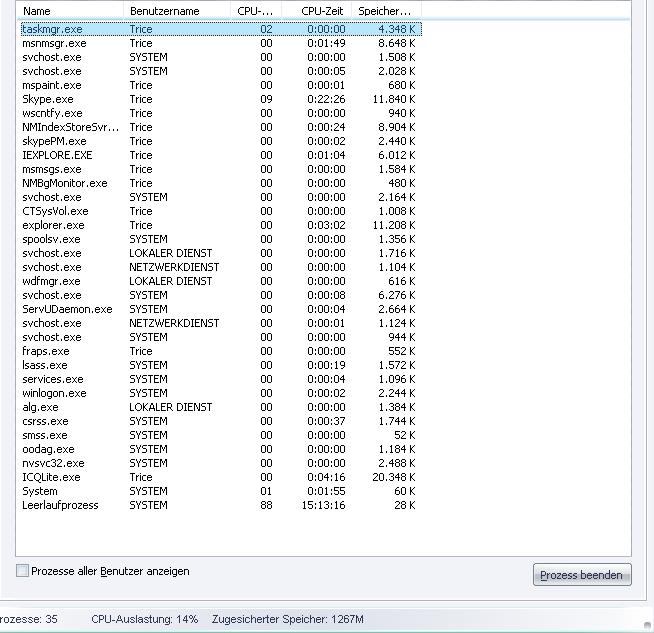This screenshot has width=654, height=633.
Task: Click the 11.840 K memory cell
Action: (x=394, y=99)
